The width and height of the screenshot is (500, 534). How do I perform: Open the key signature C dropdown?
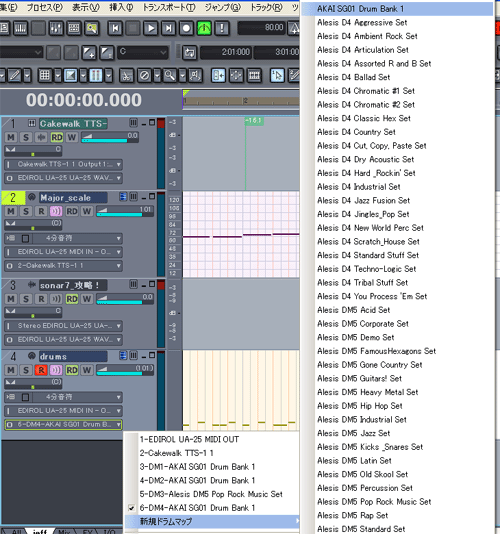coord(143,53)
